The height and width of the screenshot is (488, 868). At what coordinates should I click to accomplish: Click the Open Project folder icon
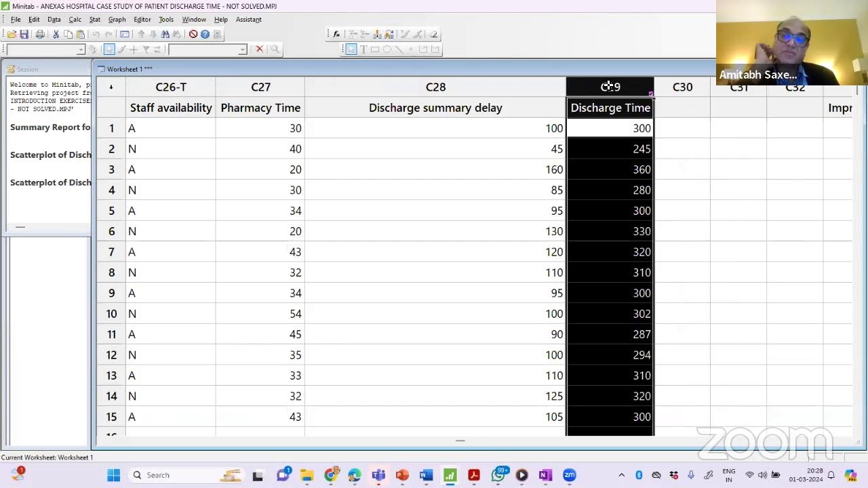click(12, 34)
